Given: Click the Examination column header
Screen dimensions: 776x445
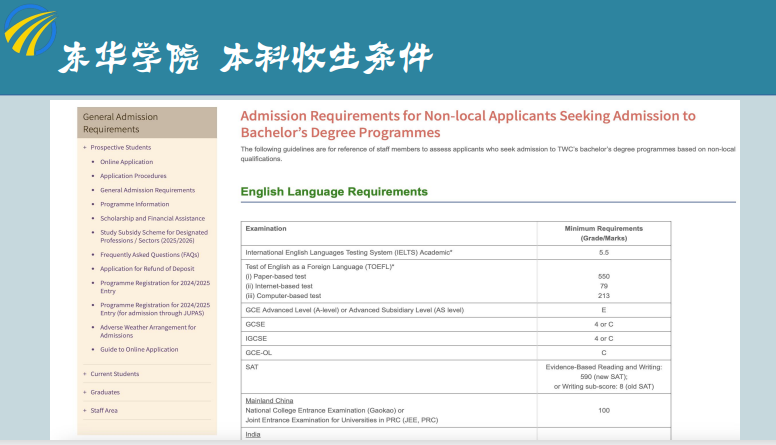Looking at the screenshot, I should pos(266,229).
